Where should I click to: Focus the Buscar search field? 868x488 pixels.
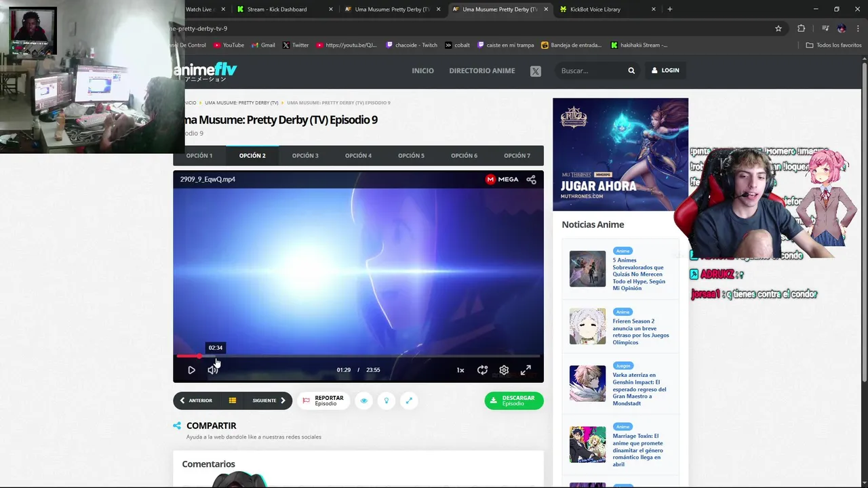(590, 70)
